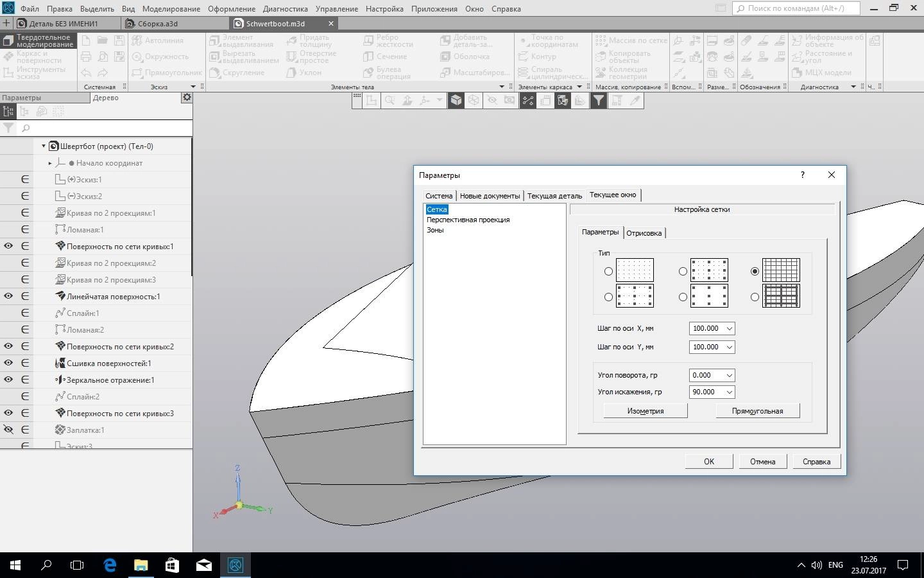Toggle visibility of Линейчатая поверхность:1
The image size is (924, 578).
(8, 296)
